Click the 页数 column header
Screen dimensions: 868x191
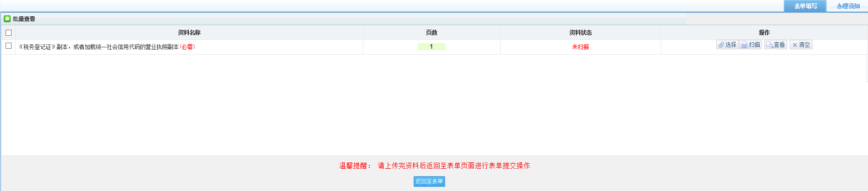(x=432, y=32)
